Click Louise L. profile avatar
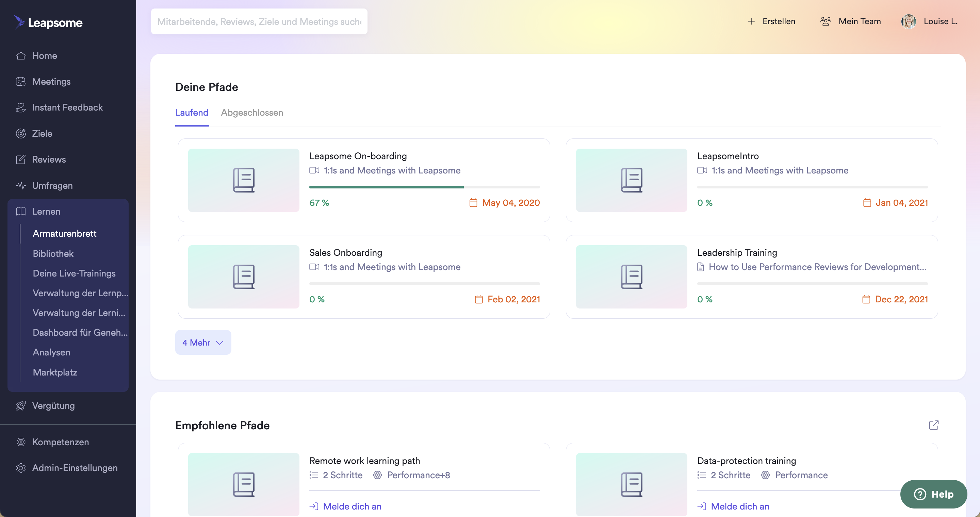This screenshot has width=980, height=517. (x=909, y=22)
